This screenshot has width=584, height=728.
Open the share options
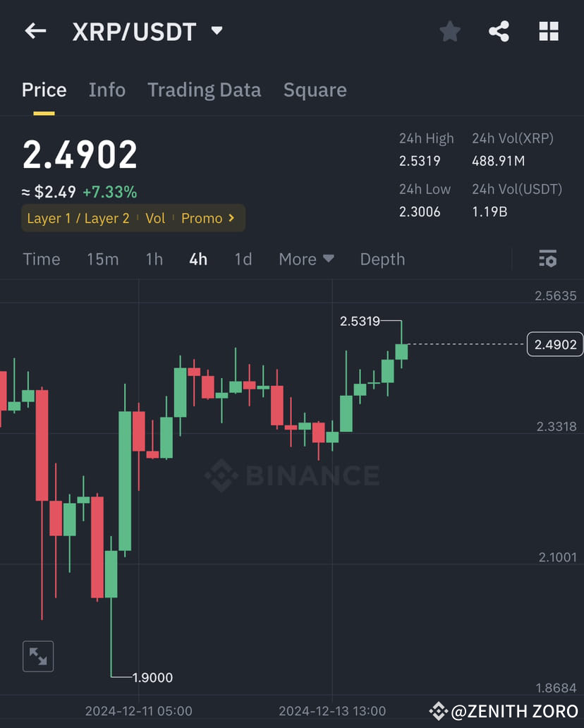tap(499, 31)
